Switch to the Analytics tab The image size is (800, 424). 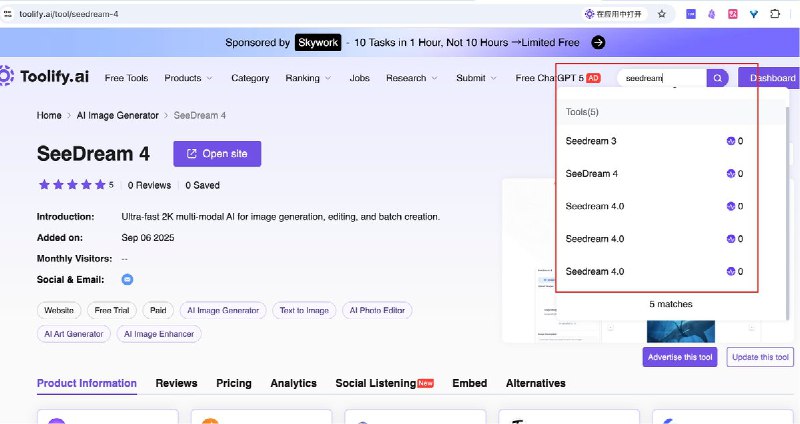[x=293, y=383]
